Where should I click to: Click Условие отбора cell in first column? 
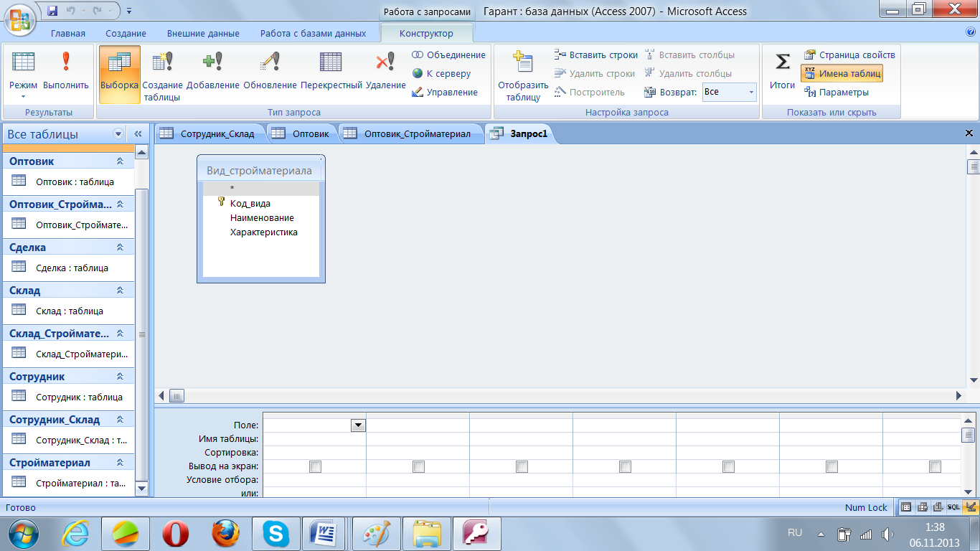tap(315, 480)
